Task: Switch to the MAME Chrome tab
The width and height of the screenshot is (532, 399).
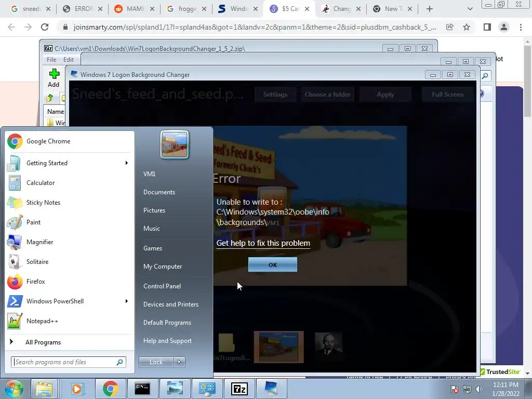Action: pos(135,9)
